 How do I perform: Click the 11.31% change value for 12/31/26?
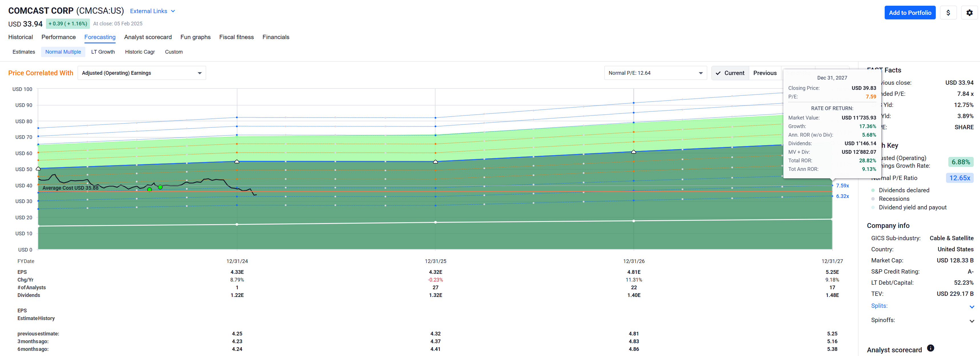tap(634, 280)
